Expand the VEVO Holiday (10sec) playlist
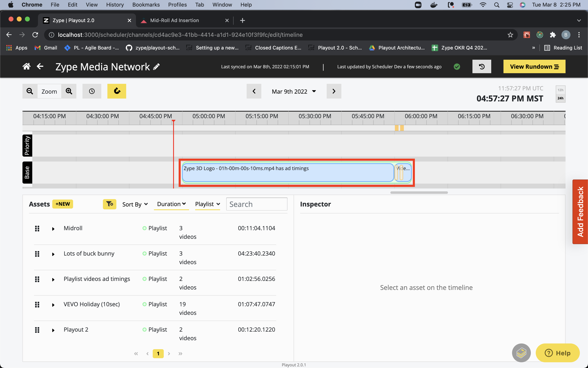 (x=53, y=305)
